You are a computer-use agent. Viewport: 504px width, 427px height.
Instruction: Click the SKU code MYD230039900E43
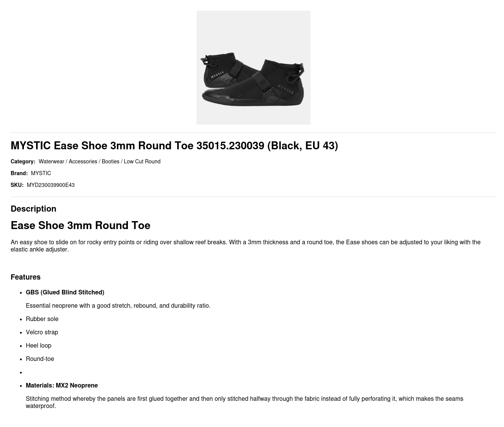[50, 185]
